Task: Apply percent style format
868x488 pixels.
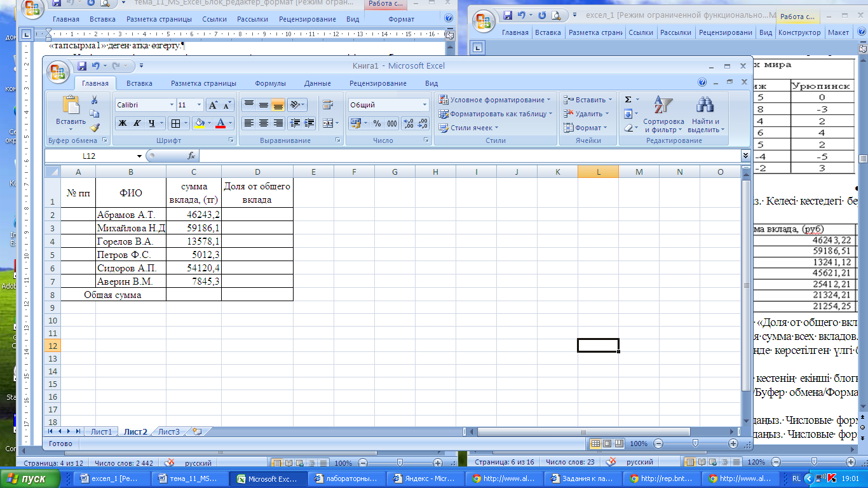Action: tap(377, 123)
